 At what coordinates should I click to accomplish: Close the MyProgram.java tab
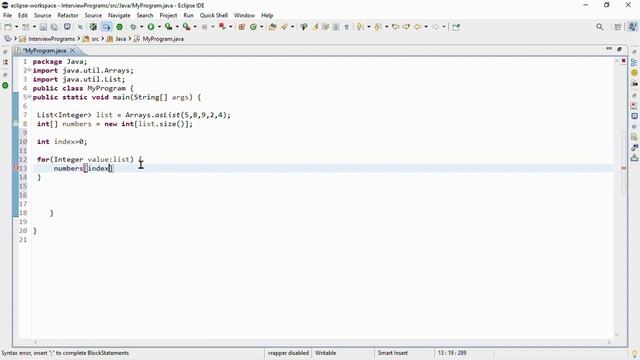pos(72,50)
